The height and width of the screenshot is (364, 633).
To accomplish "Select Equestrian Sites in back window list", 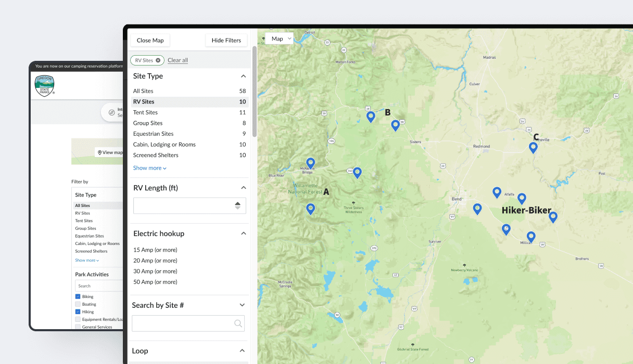I will [x=89, y=236].
